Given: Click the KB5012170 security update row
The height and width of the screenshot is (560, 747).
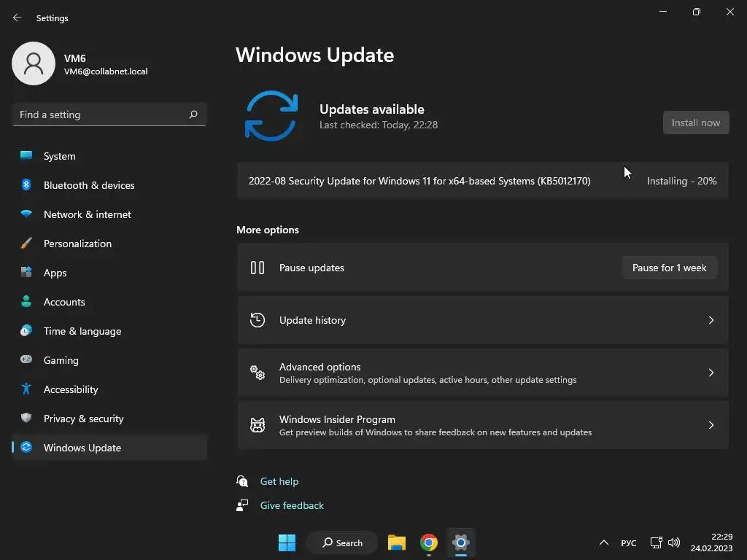Looking at the screenshot, I should [483, 181].
